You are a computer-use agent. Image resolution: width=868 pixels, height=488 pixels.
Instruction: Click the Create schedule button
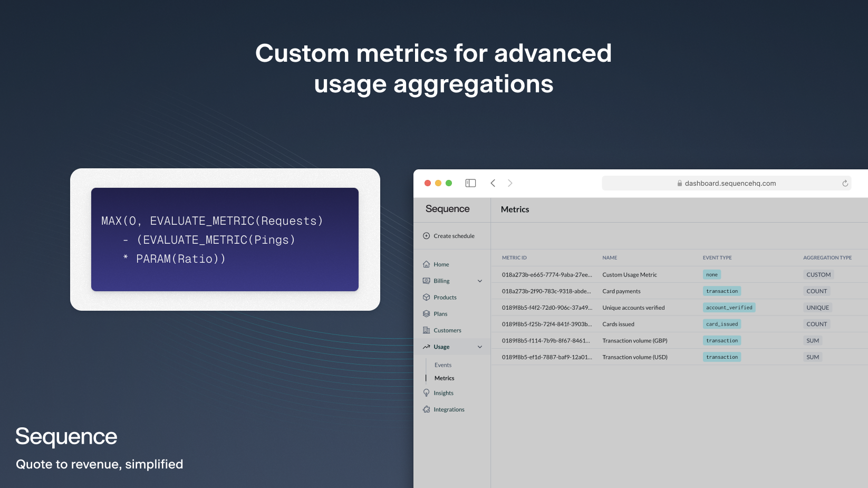tap(449, 236)
